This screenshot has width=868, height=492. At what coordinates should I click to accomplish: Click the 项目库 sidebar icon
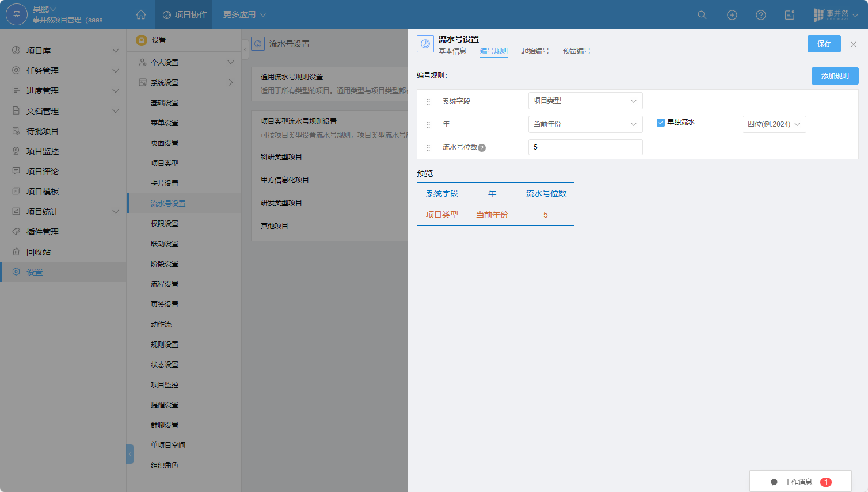[x=16, y=51]
